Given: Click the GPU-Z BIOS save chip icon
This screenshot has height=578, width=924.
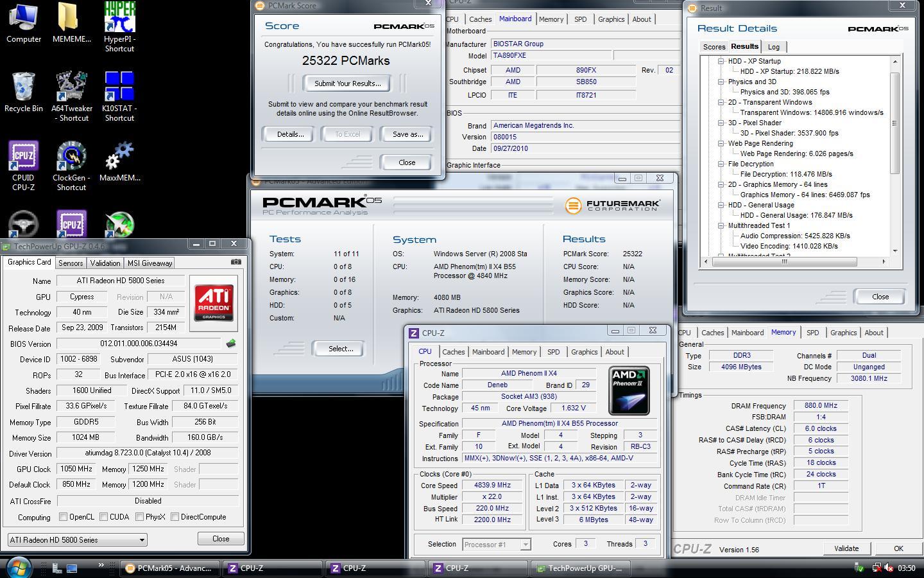Looking at the screenshot, I should click(231, 344).
